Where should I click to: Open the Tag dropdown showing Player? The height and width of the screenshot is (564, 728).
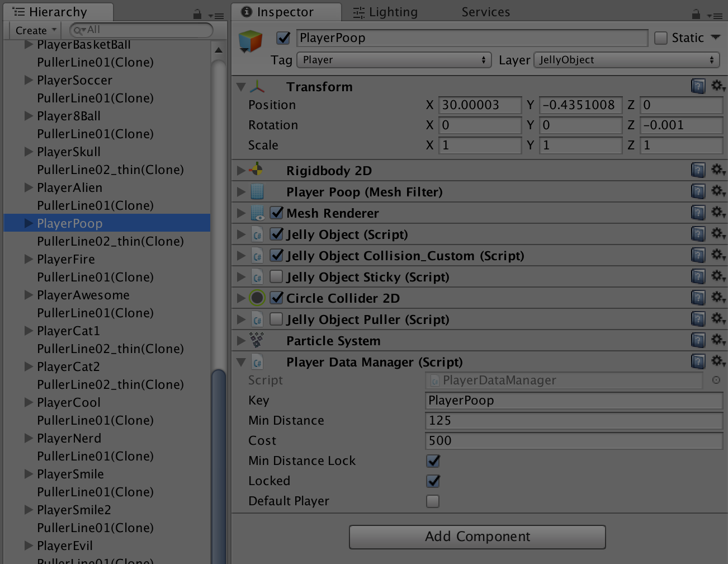pos(394,60)
